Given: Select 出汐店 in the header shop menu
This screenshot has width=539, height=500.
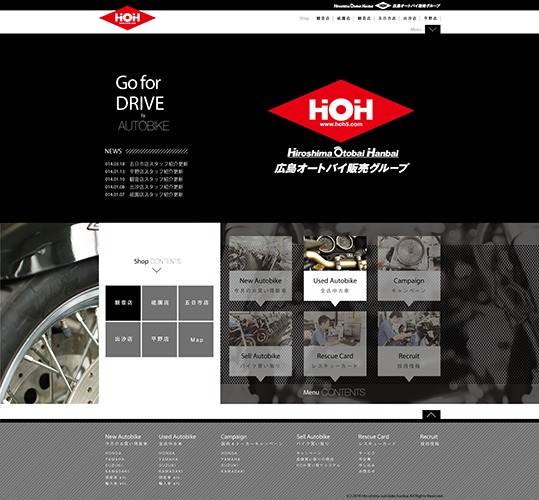Looking at the screenshot, I should 410,18.
